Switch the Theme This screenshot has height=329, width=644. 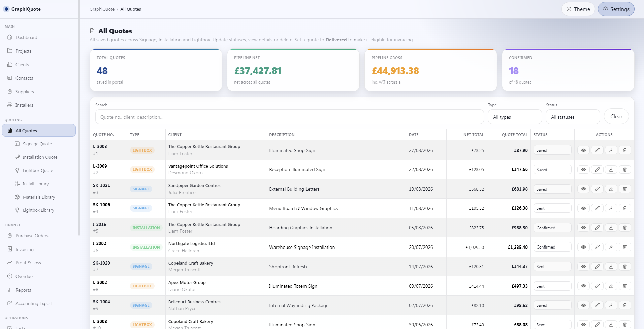[578, 9]
